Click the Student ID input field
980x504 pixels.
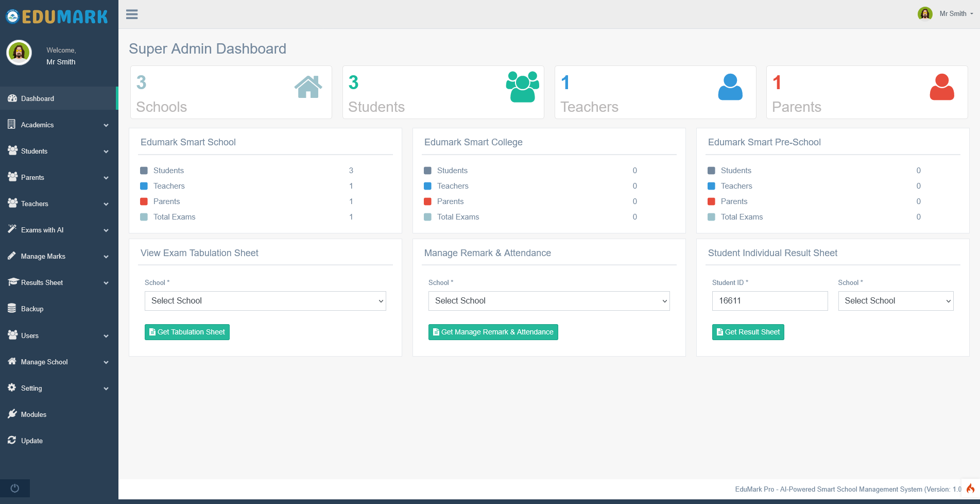pyautogui.click(x=769, y=301)
